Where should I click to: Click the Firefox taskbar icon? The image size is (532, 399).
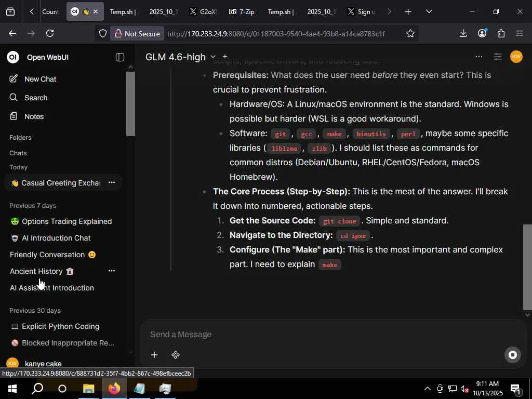coord(114,389)
